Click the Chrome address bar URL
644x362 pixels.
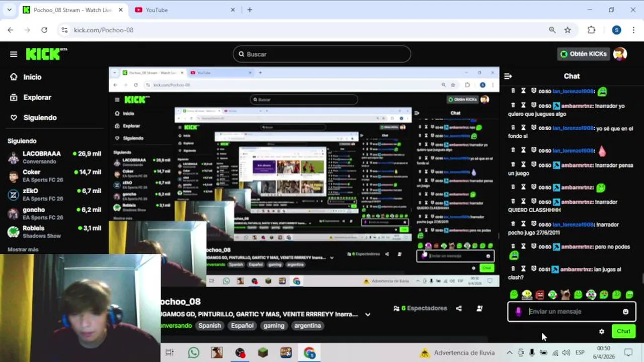point(104,30)
